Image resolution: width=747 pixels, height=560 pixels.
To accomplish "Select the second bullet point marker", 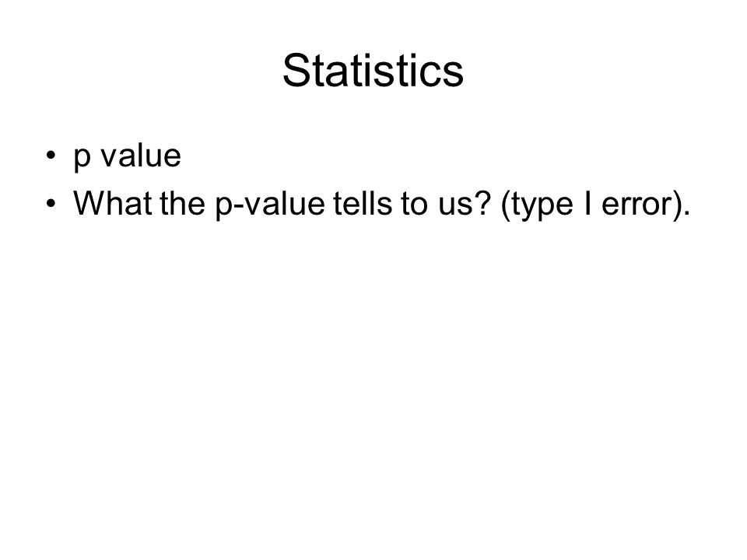I will click(x=51, y=203).
